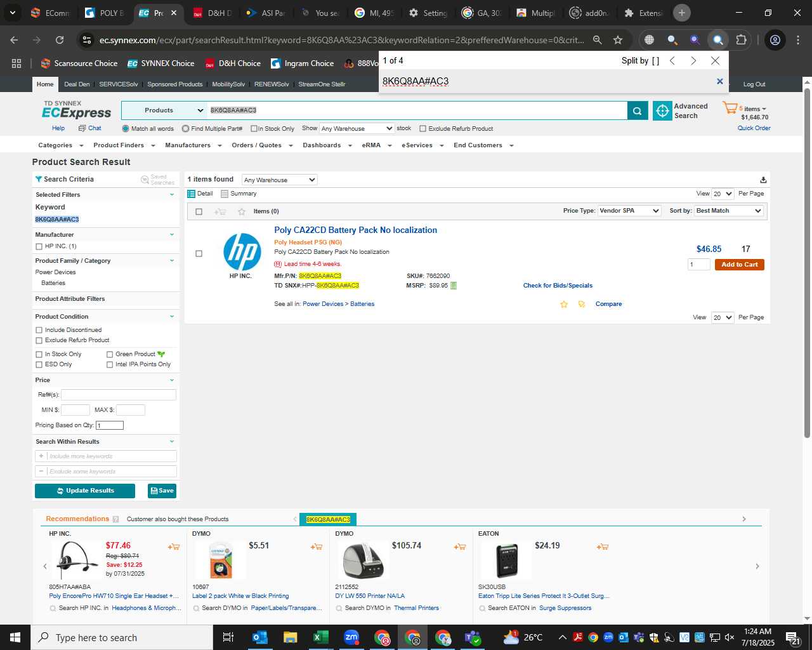
Task: Click the tag icon beside Compare
Action: pos(582,304)
